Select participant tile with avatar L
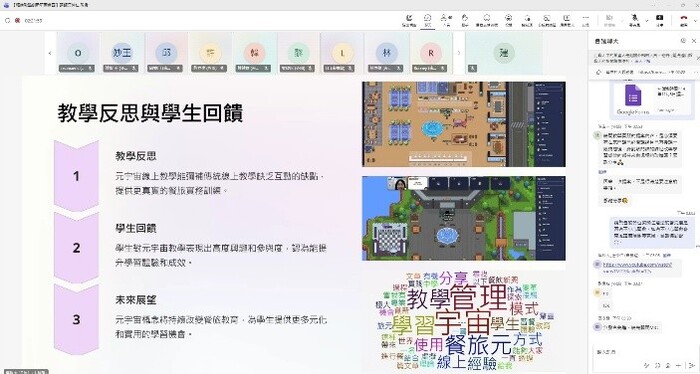Screen dimensions: 700x374 pos(342,53)
